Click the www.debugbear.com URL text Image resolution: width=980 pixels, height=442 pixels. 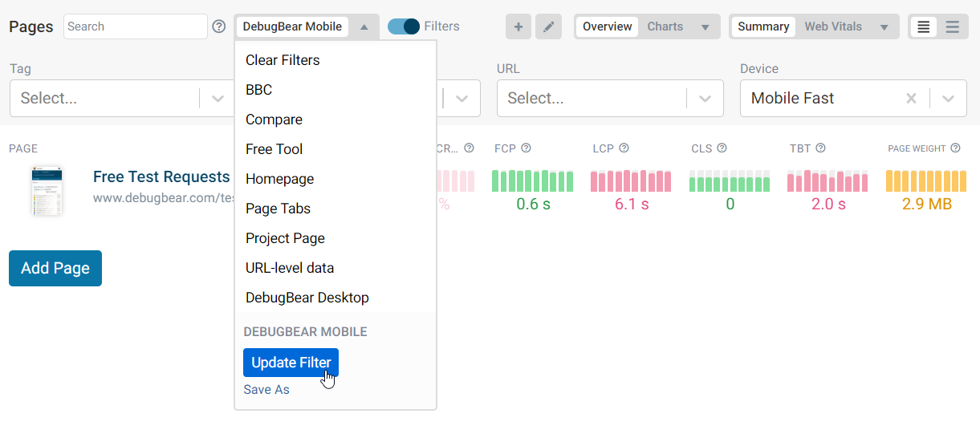click(x=163, y=197)
